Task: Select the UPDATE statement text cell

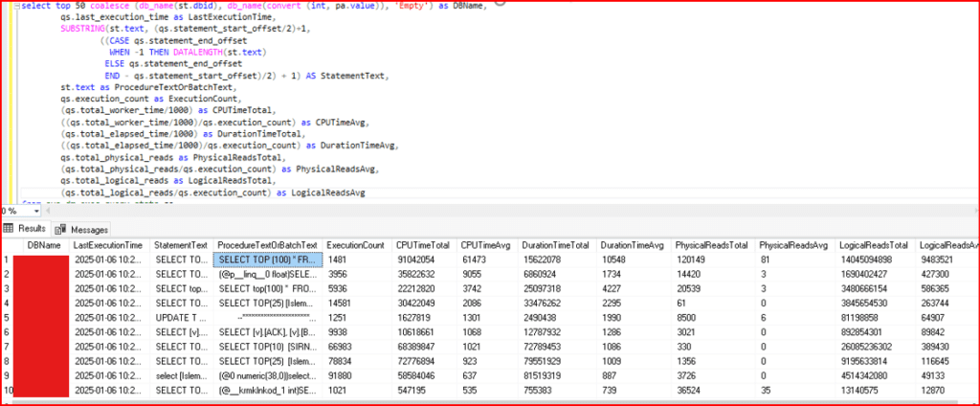Action: click(180, 317)
